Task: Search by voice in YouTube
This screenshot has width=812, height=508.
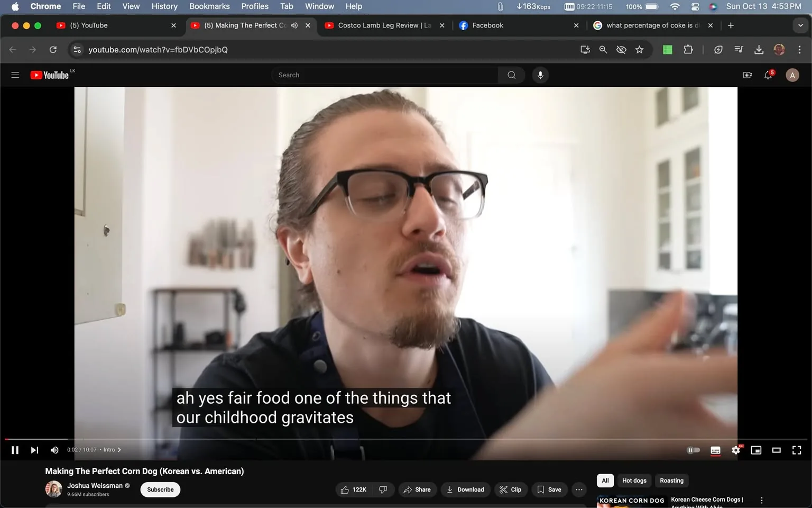Action: point(540,75)
